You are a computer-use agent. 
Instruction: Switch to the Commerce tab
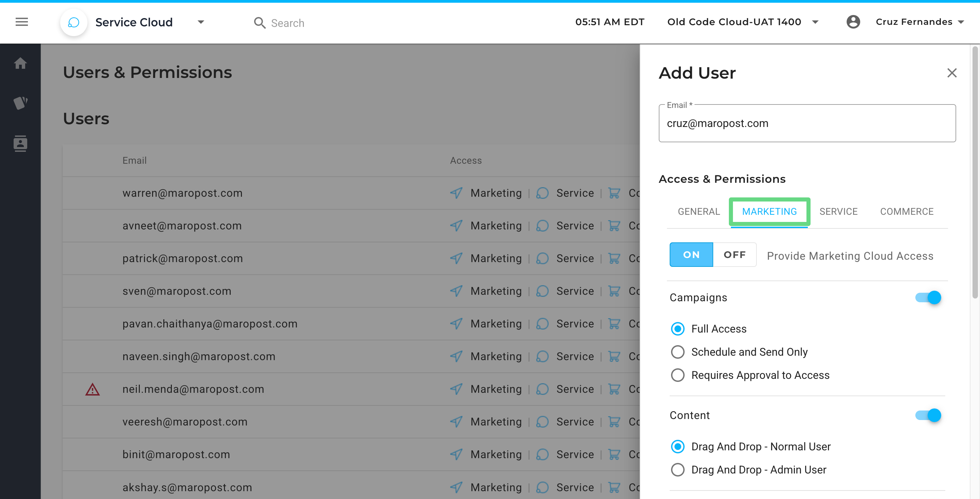pos(906,212)
